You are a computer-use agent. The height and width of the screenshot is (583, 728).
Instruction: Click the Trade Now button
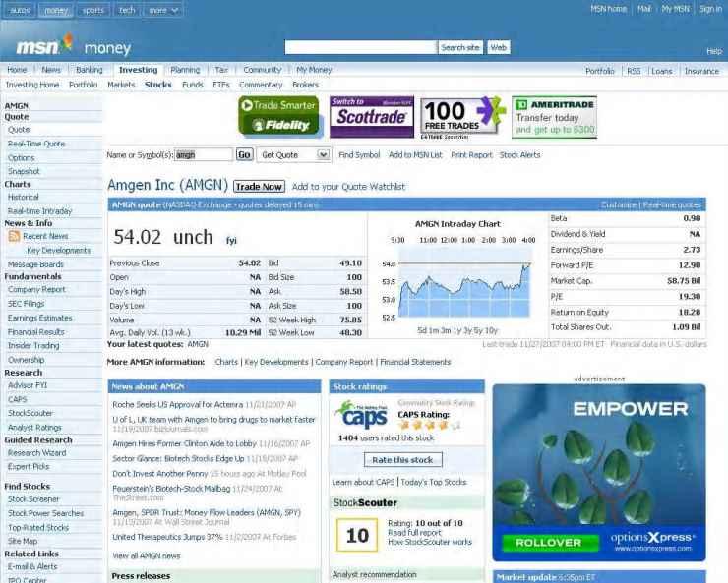[x=260, y=187]
